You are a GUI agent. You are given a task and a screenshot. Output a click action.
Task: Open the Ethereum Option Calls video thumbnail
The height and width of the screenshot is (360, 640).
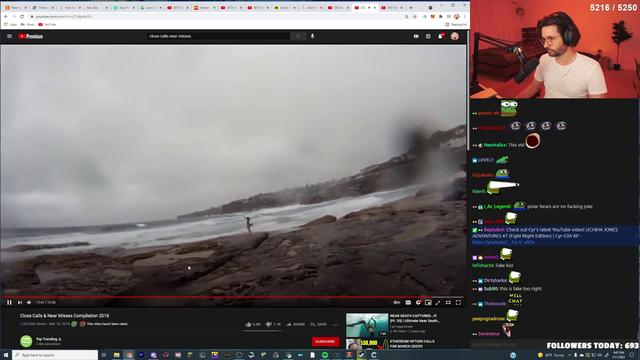(367, 344)
